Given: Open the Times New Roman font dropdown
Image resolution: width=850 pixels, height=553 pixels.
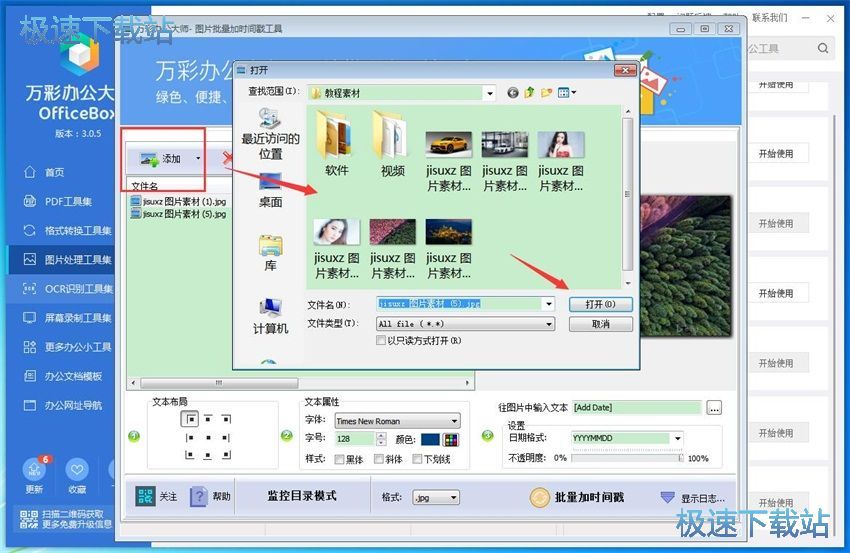Looking at the screenshot, I should (x=397, y=421).
